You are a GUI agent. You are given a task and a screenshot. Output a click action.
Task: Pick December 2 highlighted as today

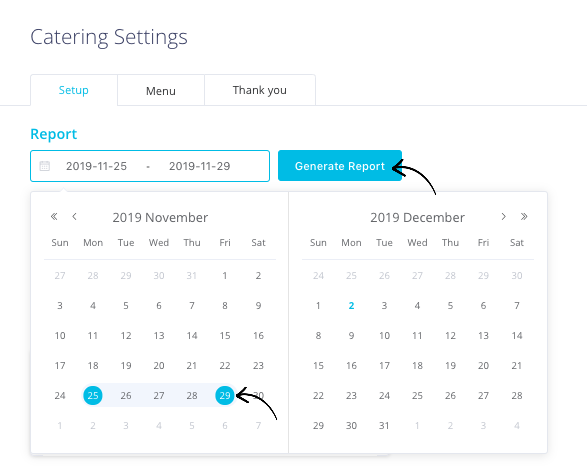pyautogui.click(x=351, y=306)
